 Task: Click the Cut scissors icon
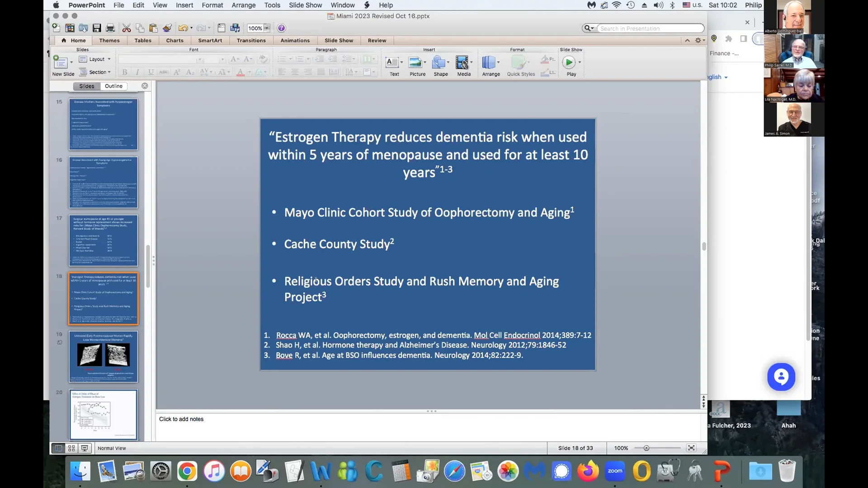[127, 28]
